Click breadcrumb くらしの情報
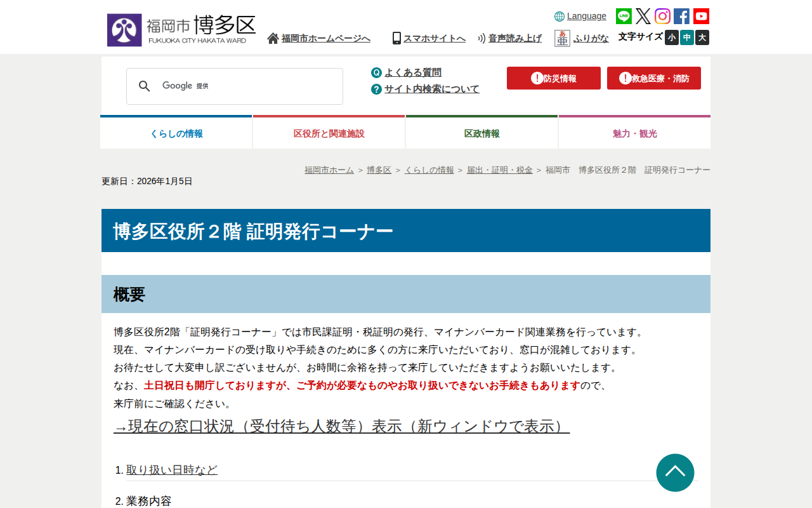This screenshot has height=508, width=812. tap(429, 170)
